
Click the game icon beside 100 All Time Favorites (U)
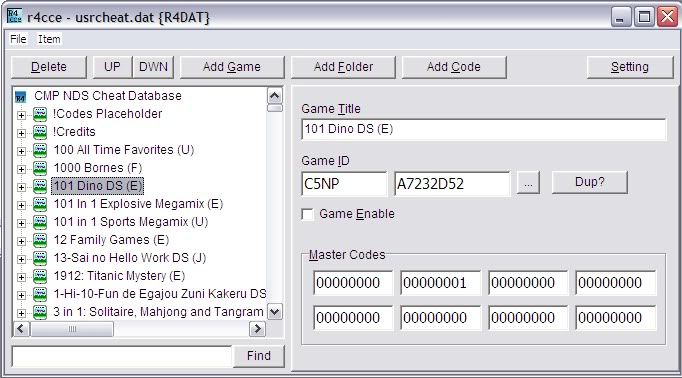click(x=40, y=151)
